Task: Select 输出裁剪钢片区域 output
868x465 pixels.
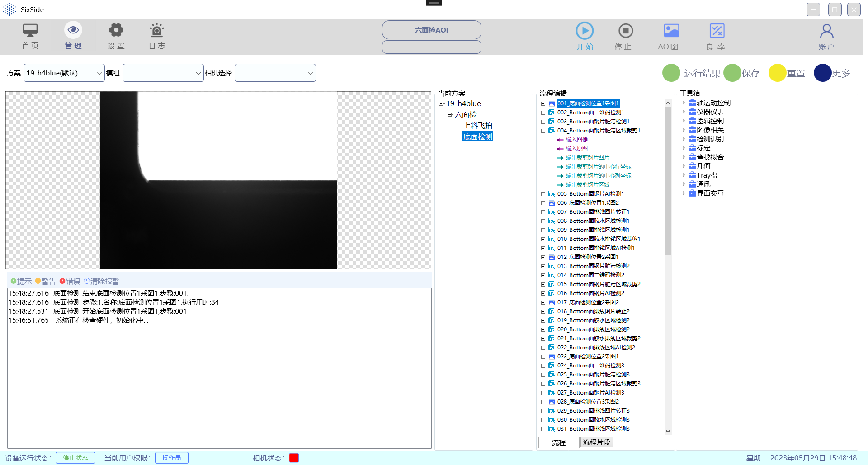Action: click(x=588, y=185)
